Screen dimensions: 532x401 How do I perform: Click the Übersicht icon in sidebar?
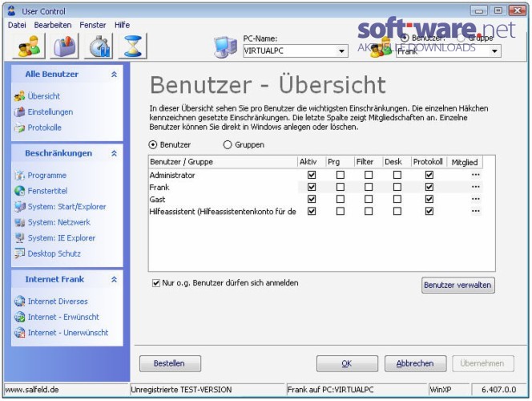click(x=20, y=96)
